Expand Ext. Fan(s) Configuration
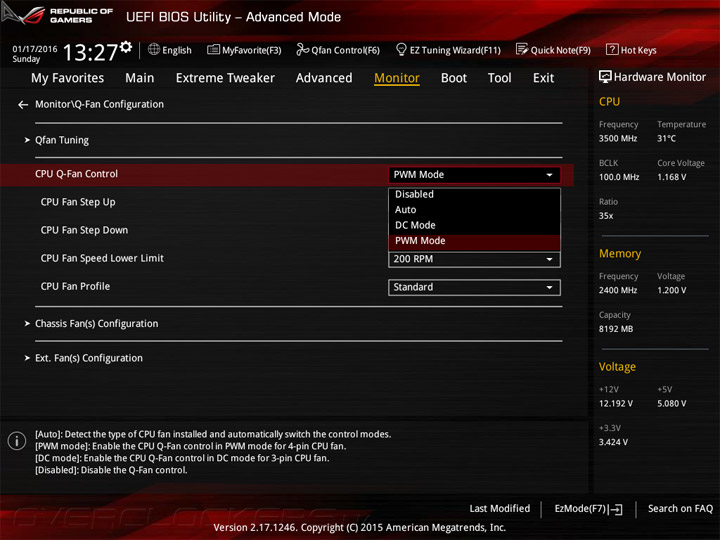This screenshot has height=540, width=720. click(x=89, y=358)
